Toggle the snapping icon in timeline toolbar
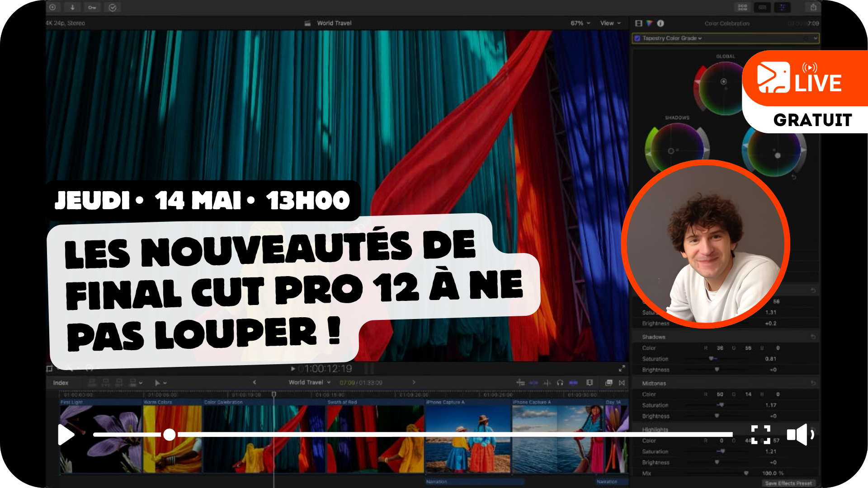This screenshot has height=488, width=868. click(573, 383)
